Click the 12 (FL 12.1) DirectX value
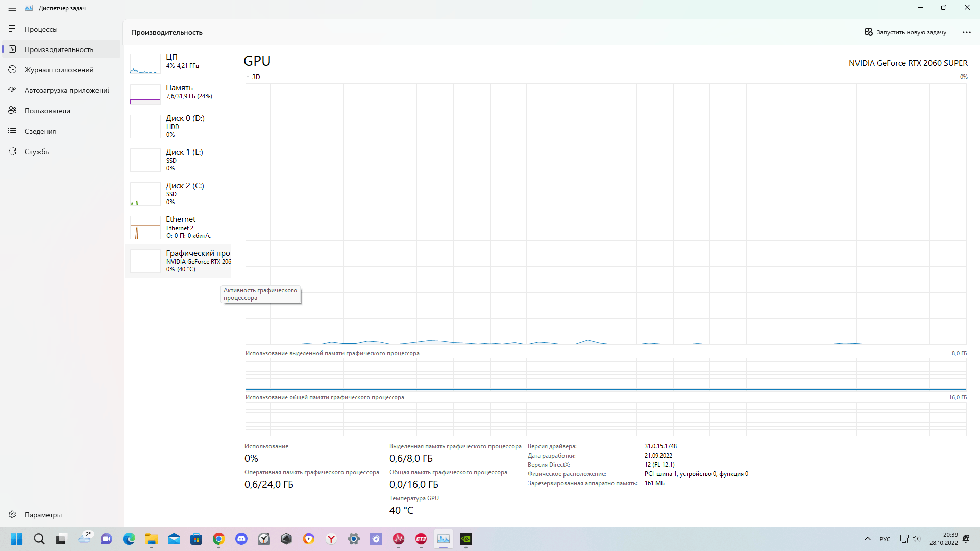 tap(659, 465)
